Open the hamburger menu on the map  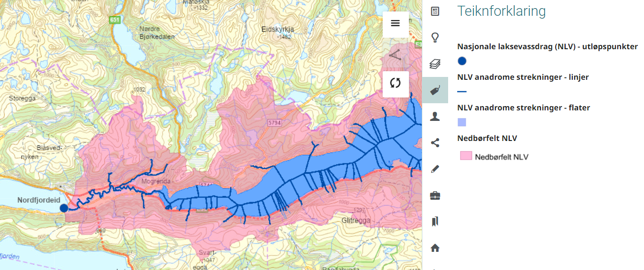tap(395, 23)
